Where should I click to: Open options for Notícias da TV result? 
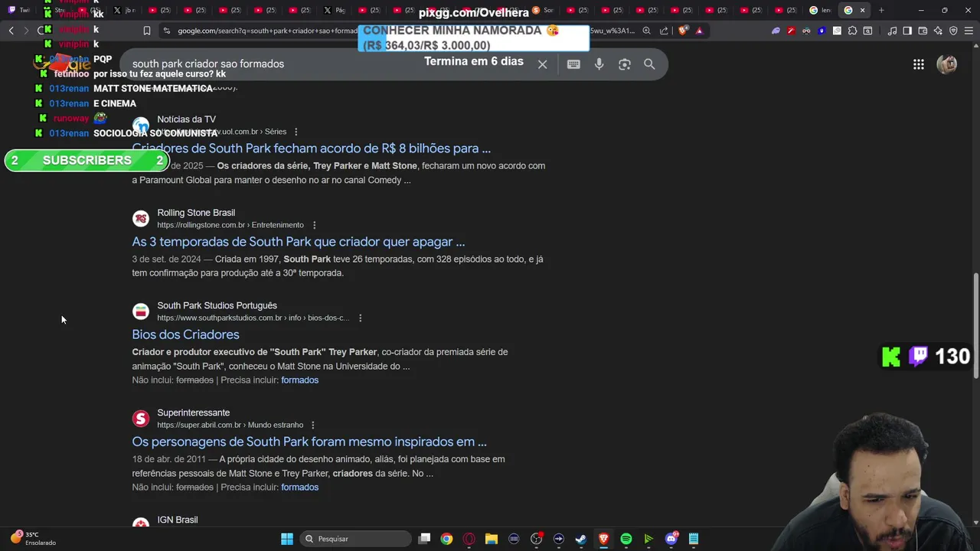pyautogui.click(x=296, y=132)
